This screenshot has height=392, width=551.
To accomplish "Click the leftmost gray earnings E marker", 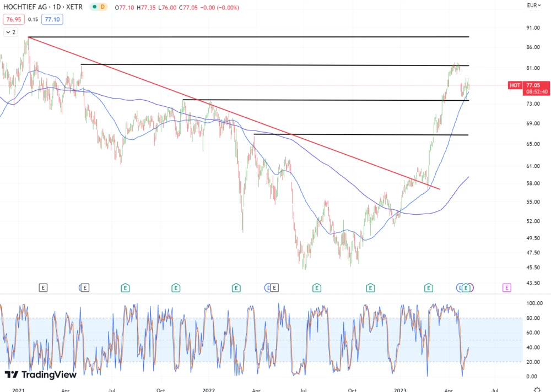I will coord(44,287).
